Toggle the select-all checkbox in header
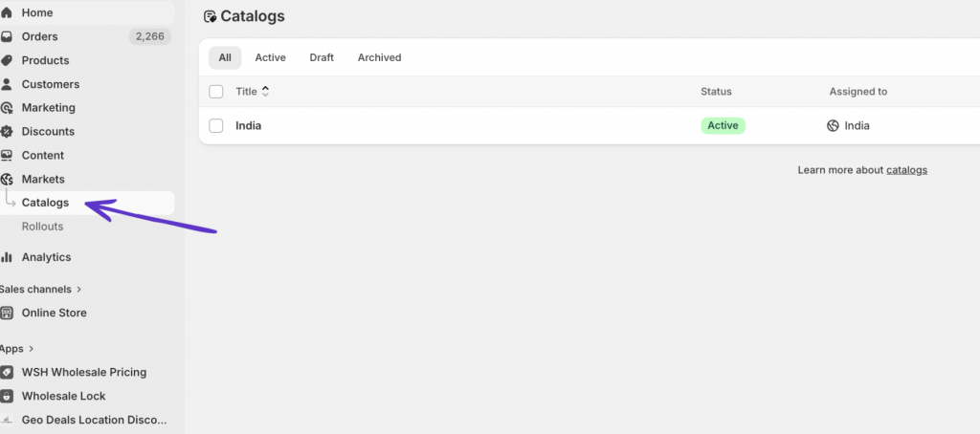980x434 pixels. pos(215,92)
